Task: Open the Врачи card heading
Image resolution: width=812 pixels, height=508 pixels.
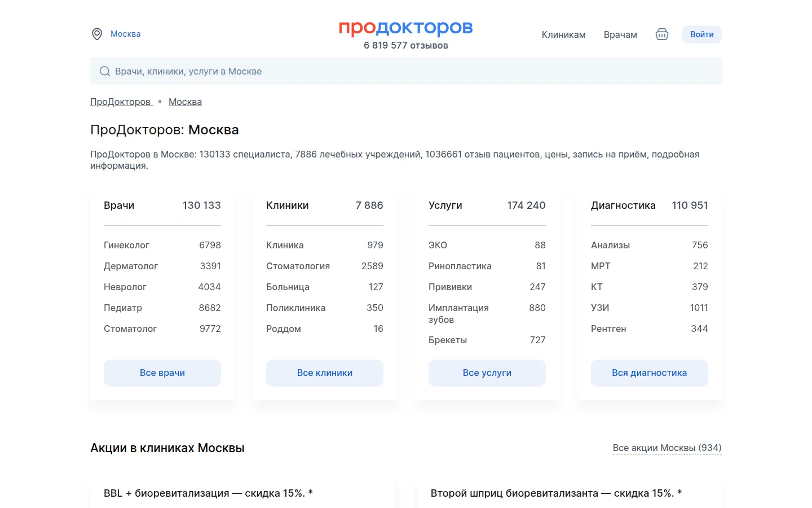Action: [x=119, y=205]
